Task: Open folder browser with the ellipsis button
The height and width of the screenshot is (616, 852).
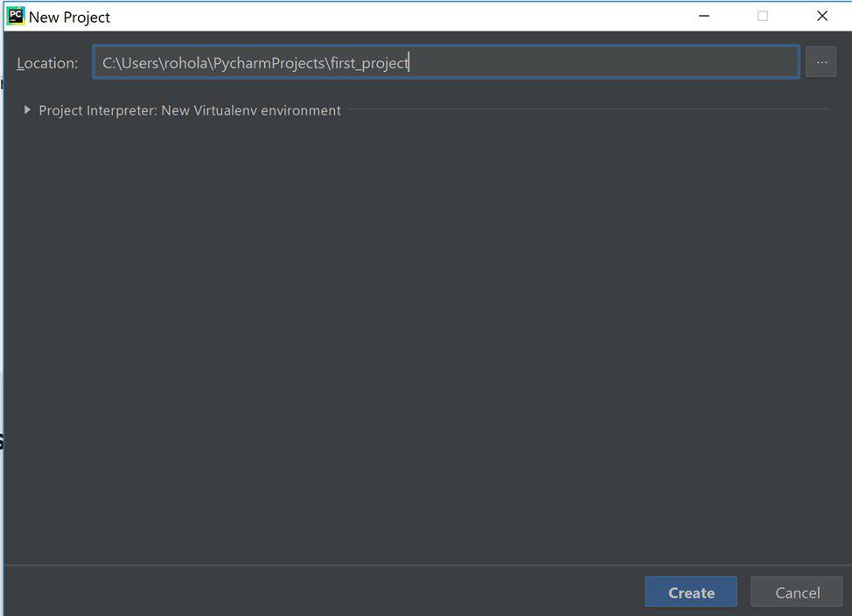Action: [821, 62]
